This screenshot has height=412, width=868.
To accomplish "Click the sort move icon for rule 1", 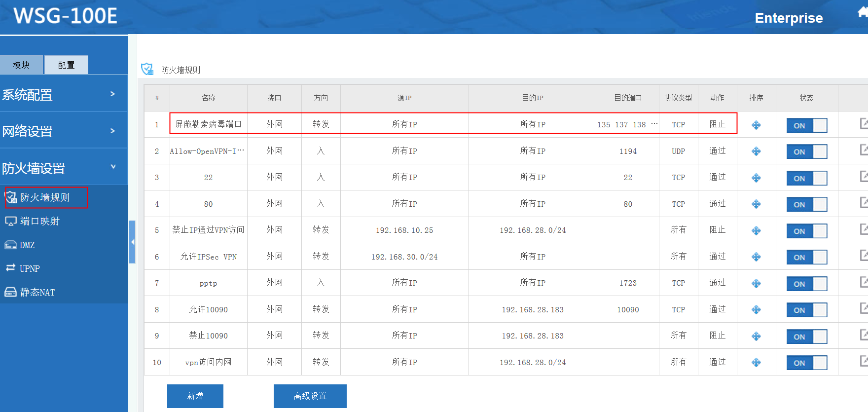I will [756, 125].
